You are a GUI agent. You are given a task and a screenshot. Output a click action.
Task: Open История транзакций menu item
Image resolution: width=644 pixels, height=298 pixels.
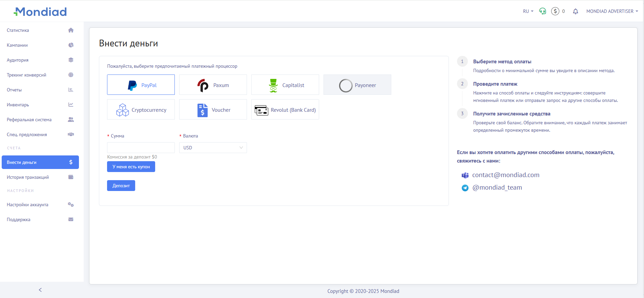click(28, 177)
